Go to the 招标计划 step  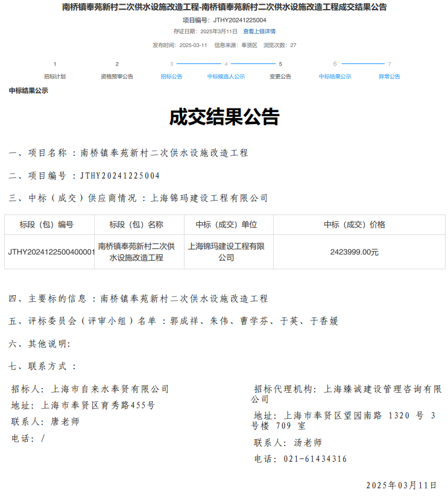click(55, 77)
